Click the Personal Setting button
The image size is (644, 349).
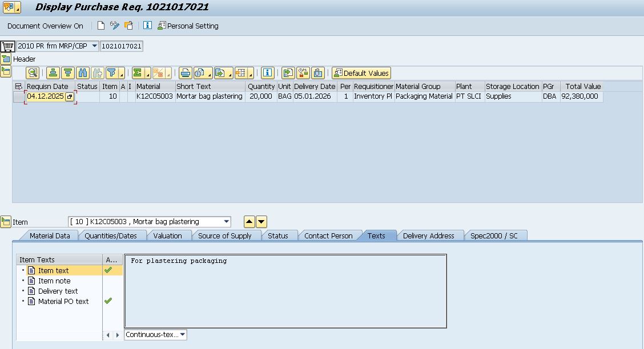point(188,26)
